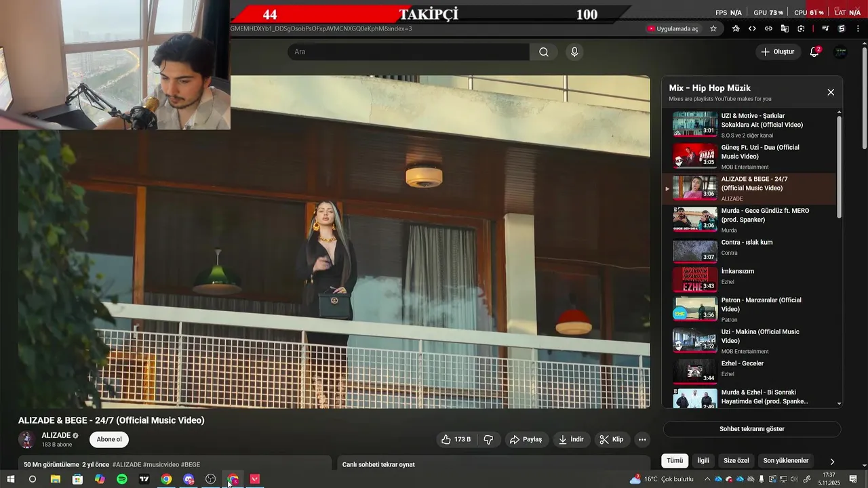Play İmkansızım by Ezhel

click(750, 279)
